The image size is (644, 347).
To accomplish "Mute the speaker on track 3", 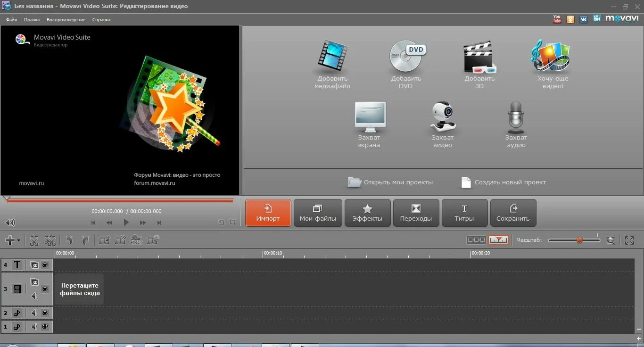I will point(34,296).
